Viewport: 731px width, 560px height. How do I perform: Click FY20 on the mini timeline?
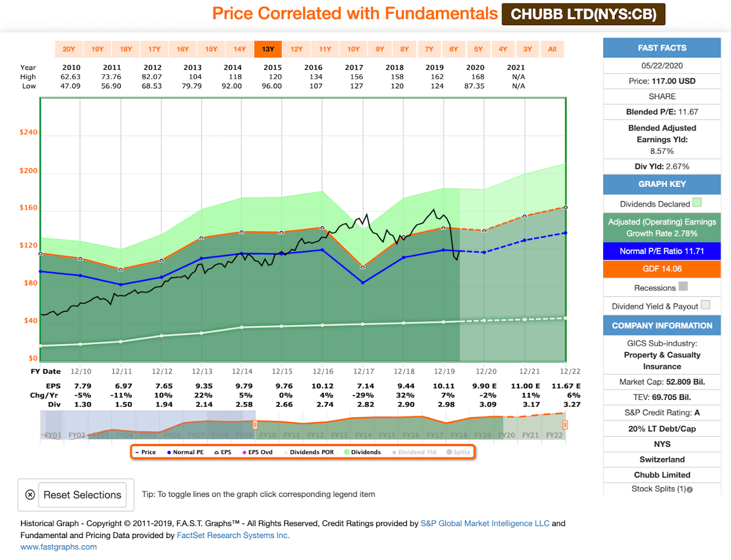click(x=506, y=435)
